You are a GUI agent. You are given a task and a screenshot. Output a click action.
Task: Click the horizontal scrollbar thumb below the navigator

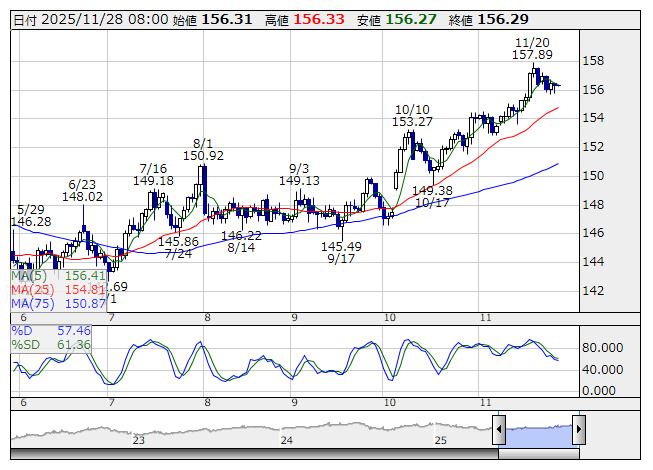(538, 453)
